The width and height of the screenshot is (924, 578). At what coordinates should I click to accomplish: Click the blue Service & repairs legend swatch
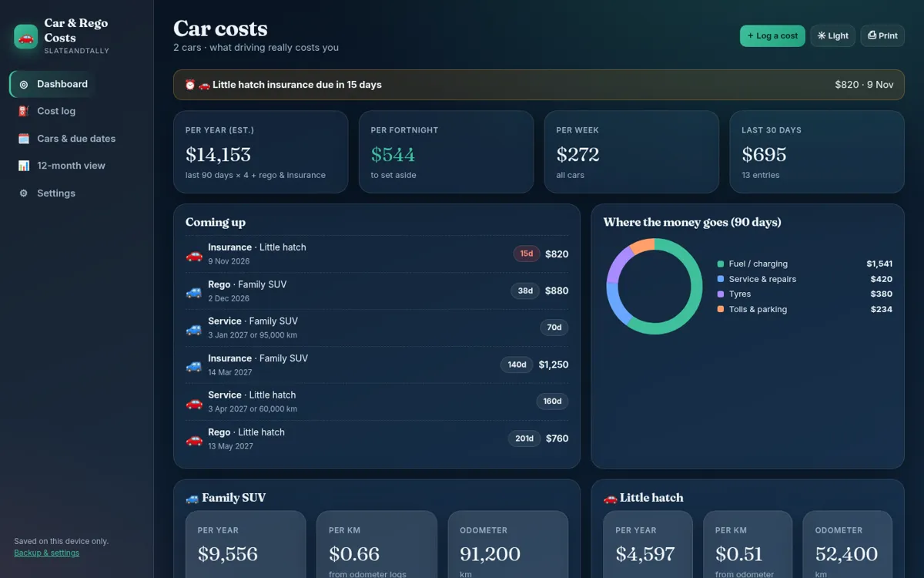click(721, 279)
